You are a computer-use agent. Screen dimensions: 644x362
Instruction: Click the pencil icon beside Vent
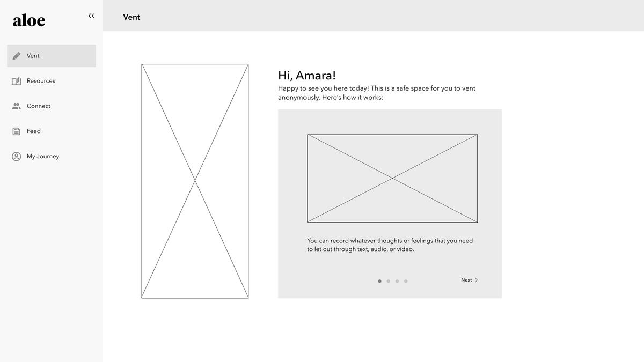(17, 56)
